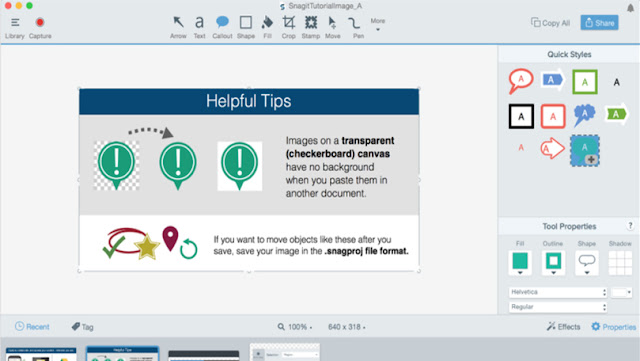Click the SnagitTutorialImage_A window title
Image resolution: width=640 pixels, height=361 pixels.
(x=325, y=6)
